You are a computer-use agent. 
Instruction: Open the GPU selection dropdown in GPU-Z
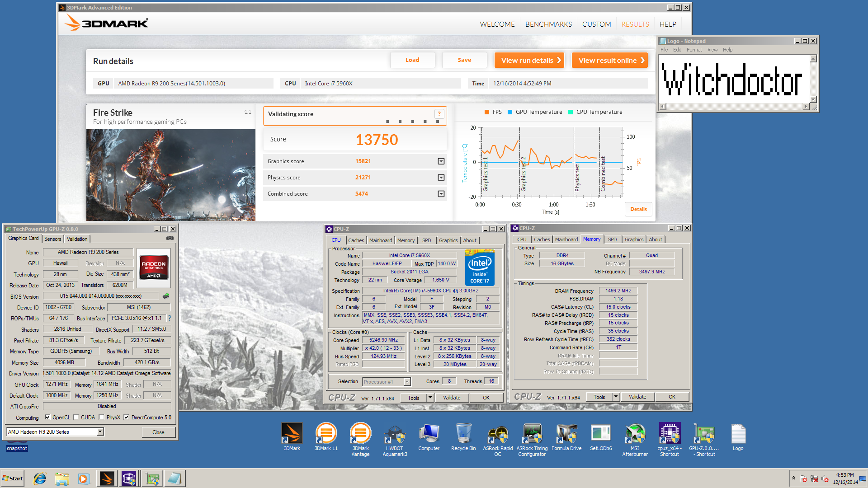(x=100, y=432)
